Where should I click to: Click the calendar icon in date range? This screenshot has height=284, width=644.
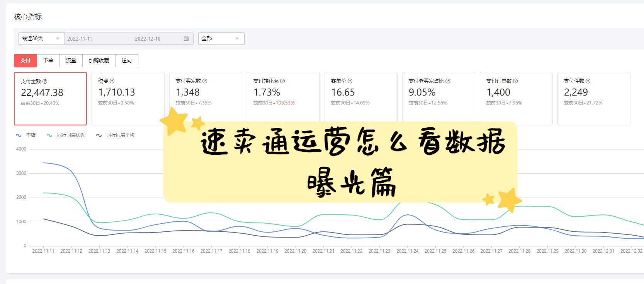(186, 39)
